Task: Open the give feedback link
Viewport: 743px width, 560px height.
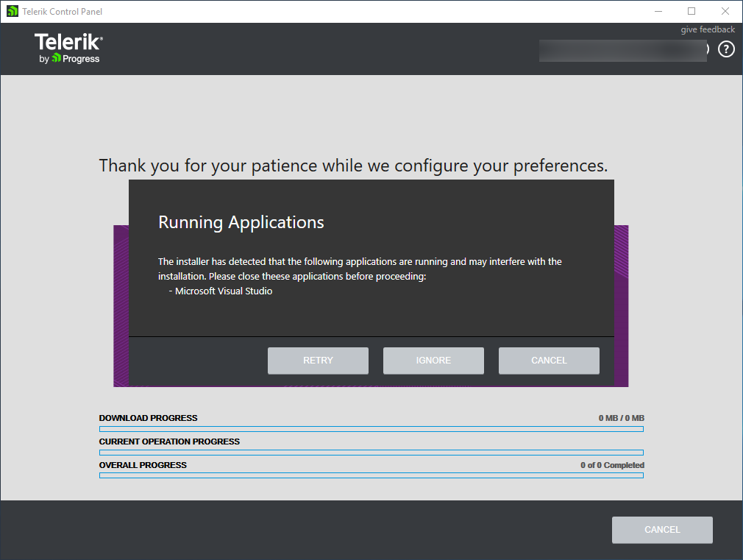Action: click(707, 29)
